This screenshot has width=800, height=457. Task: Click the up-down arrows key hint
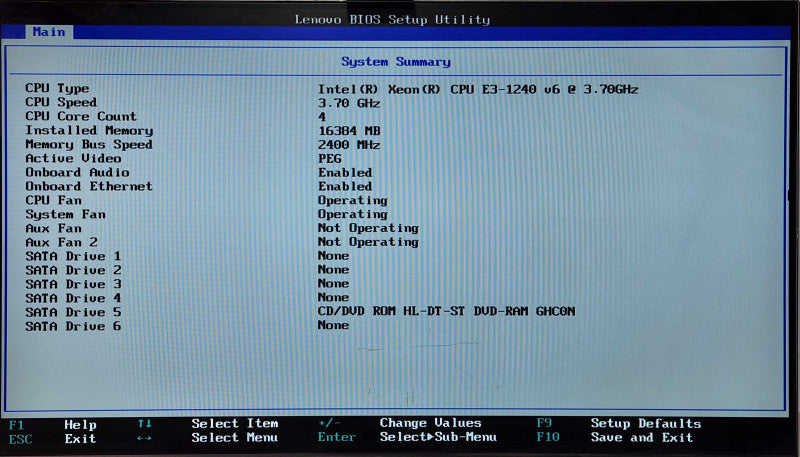pyautogui.click(x=144, y=423)
